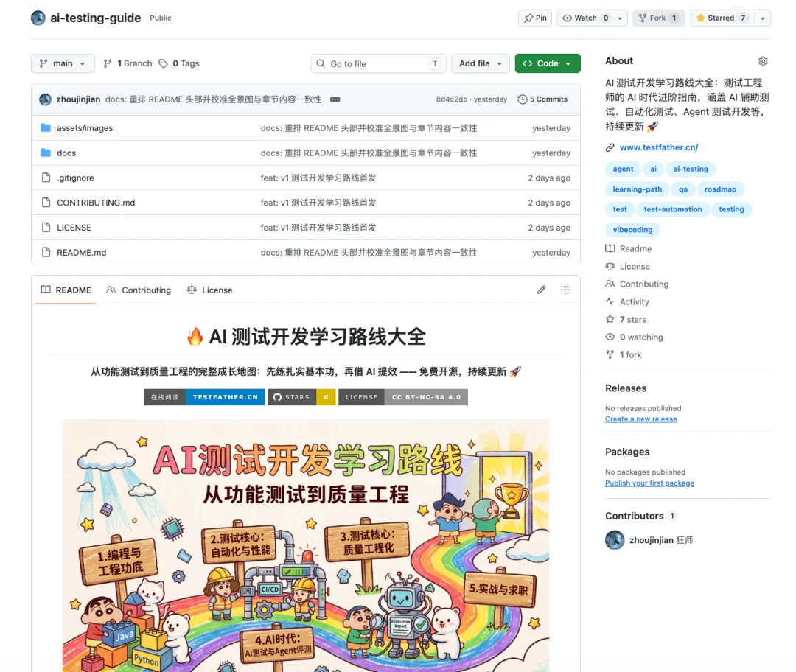Switch to the Contributing tab
796x672 pixels.
click(139, 290)
